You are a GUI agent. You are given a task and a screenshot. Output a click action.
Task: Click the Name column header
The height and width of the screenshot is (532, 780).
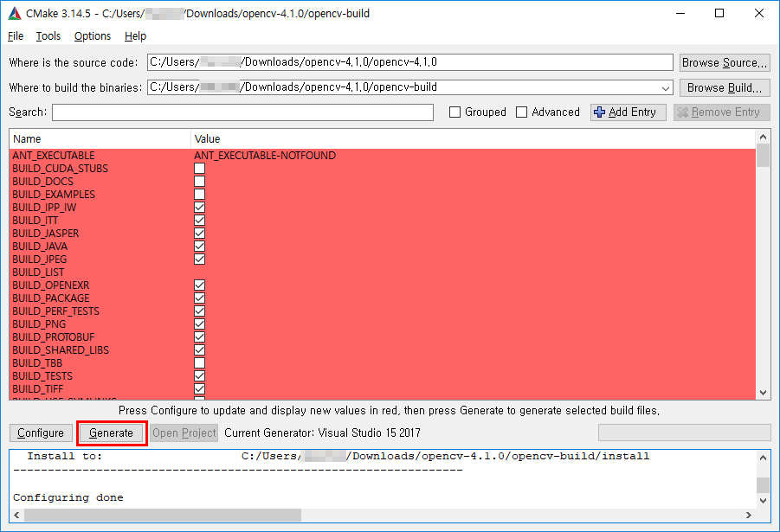100,139
